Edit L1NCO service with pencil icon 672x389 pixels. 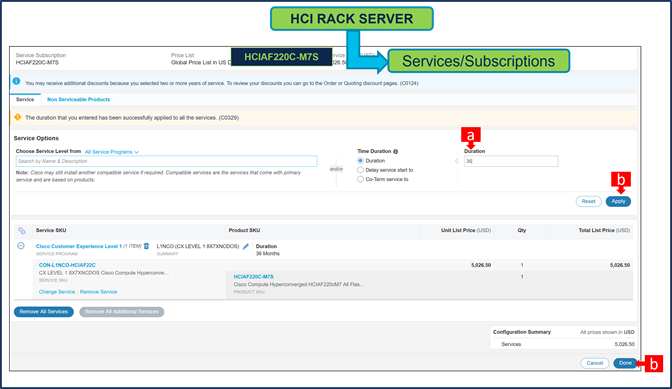246,246
